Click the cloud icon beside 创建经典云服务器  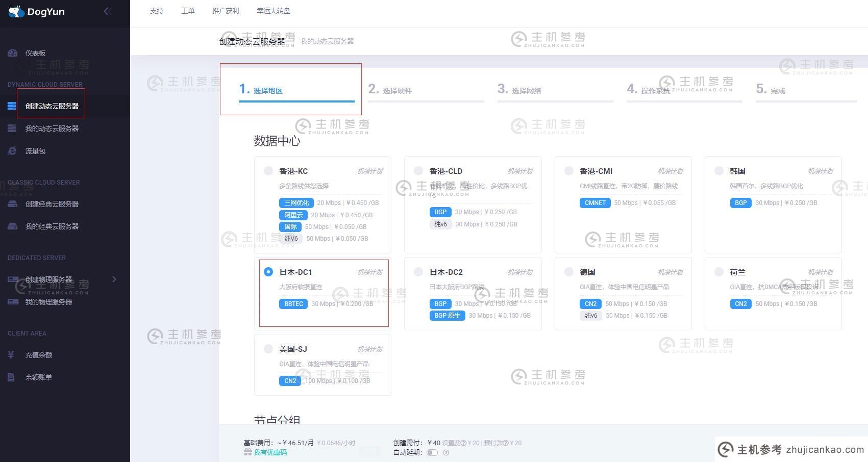12,204
